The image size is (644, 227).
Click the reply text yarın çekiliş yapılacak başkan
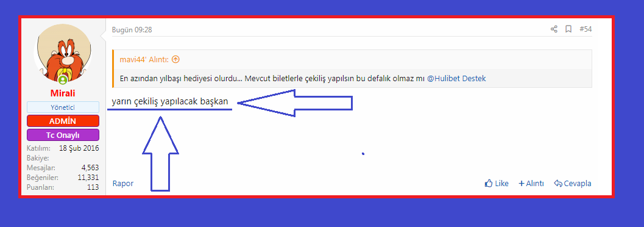pos(169,102)
